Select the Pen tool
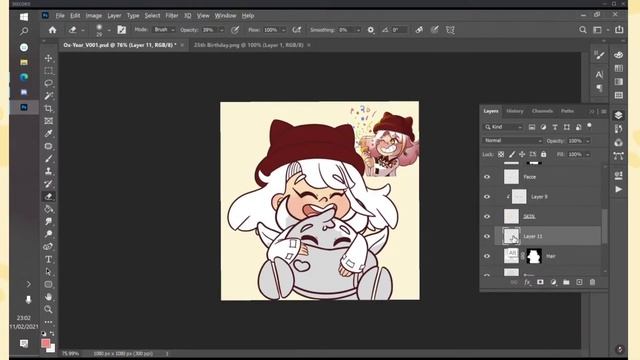The image size is (640, 360). (49, 247)
